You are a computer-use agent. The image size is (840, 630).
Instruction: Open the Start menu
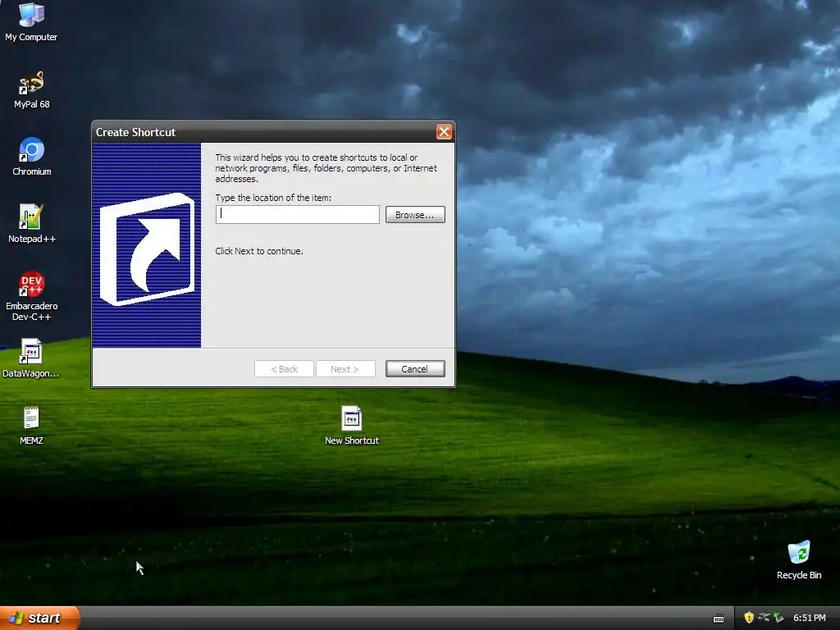(39, 618)
